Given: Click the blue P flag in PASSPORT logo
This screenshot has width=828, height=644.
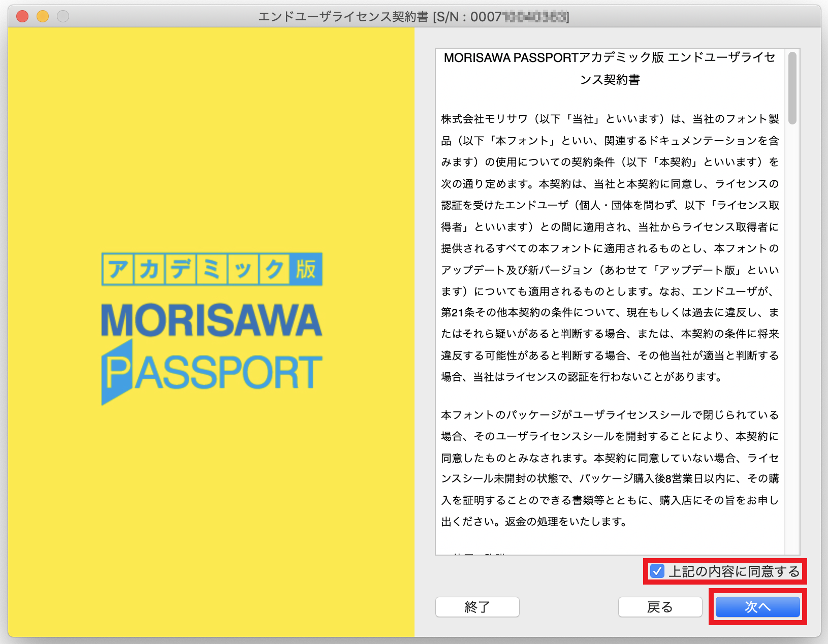Looking at the screenshot, I should point(116,372).
